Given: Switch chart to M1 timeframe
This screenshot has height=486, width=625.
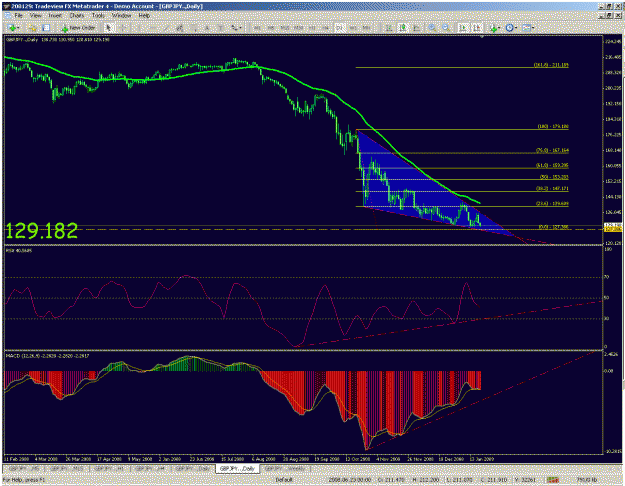Looking at the screenshot, I should click(x=257, y=28).
